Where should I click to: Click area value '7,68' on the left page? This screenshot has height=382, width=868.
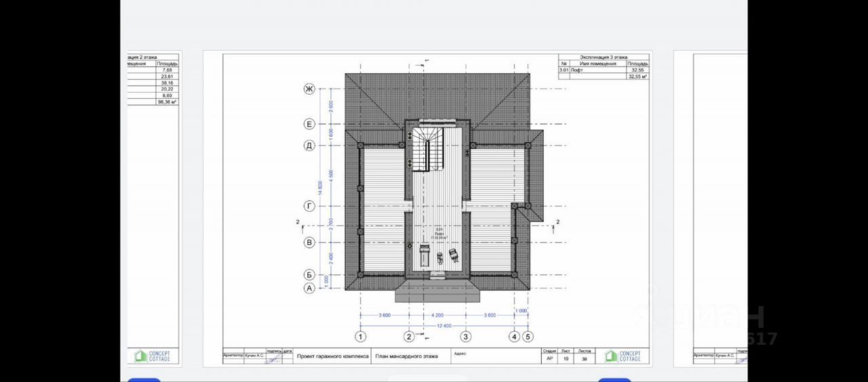pos(167,70)
